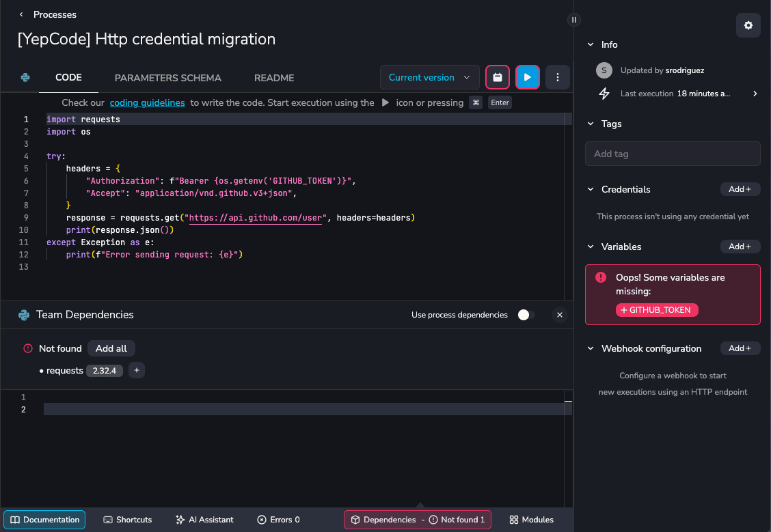This screenshot has height=532, width=771.
Task: Collapse the Webhook configuration section
Action: pyautogui.click(x=591, y=348)
